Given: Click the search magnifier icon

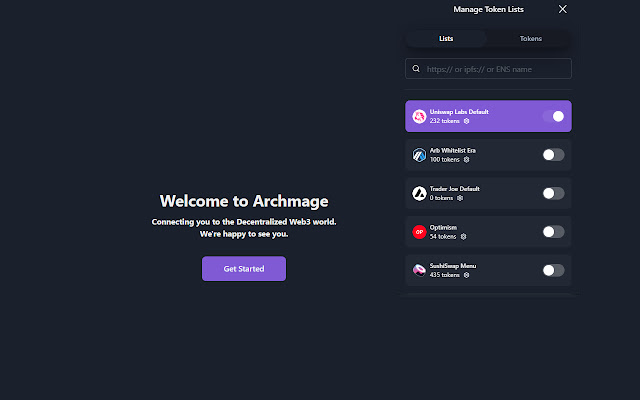Looking at the screenshot, I should [x=416, y=69].
